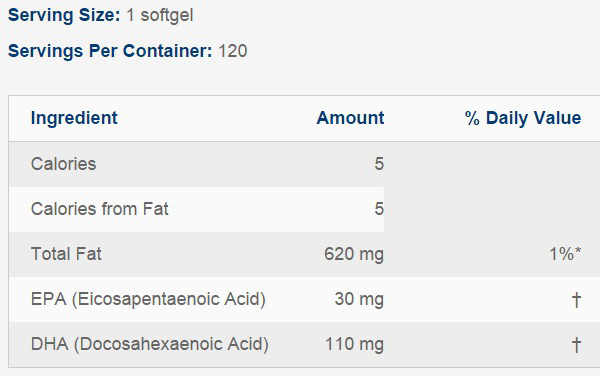Click the Servings Per Container label
The width and height of the screenshot is (605, 376).
110,51
